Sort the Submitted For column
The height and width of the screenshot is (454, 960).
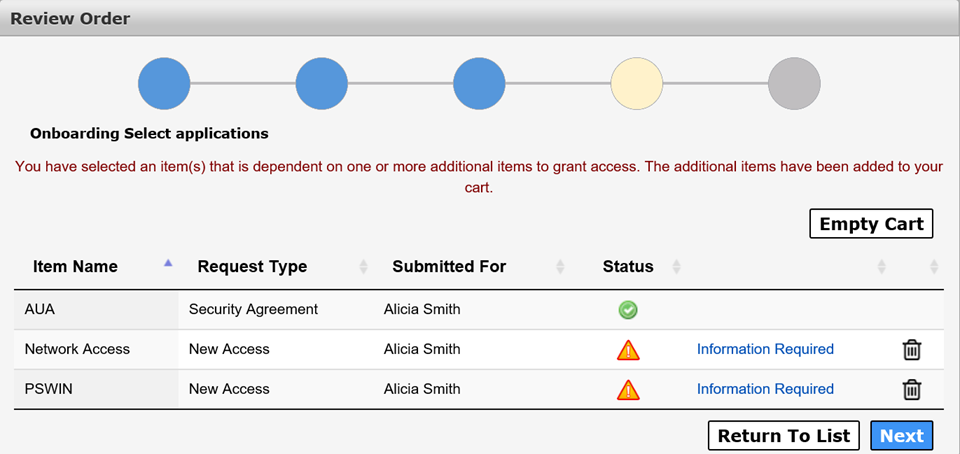click(560, 267)
